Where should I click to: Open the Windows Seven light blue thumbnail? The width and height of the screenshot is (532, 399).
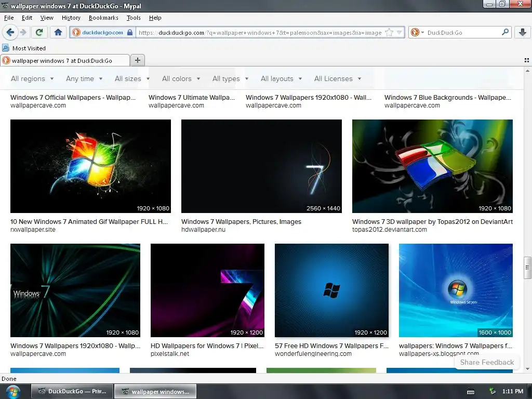[456, 290]
